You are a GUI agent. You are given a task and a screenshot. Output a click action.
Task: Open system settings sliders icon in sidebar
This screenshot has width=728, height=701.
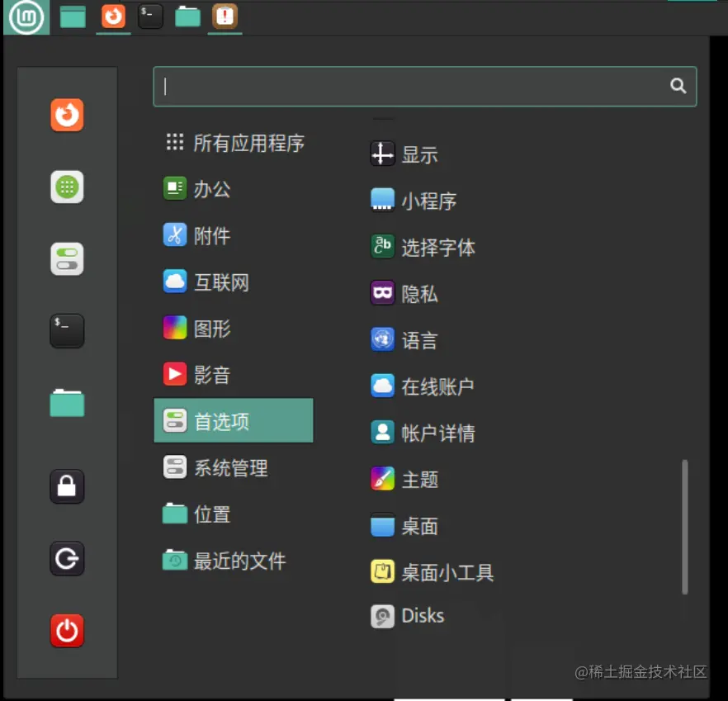(x=67, y=258)
